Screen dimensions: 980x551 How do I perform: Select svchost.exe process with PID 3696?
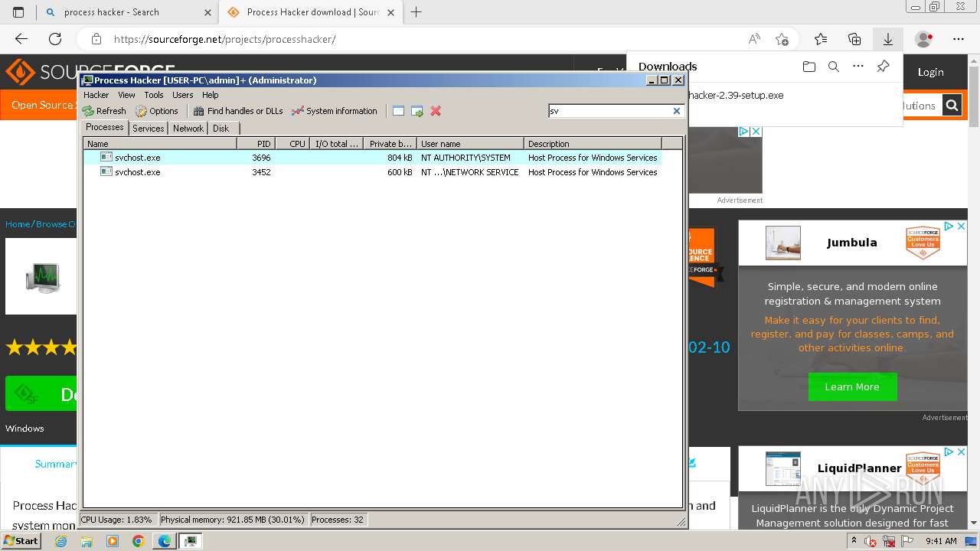pyautogui.click(x=372, y=158)
